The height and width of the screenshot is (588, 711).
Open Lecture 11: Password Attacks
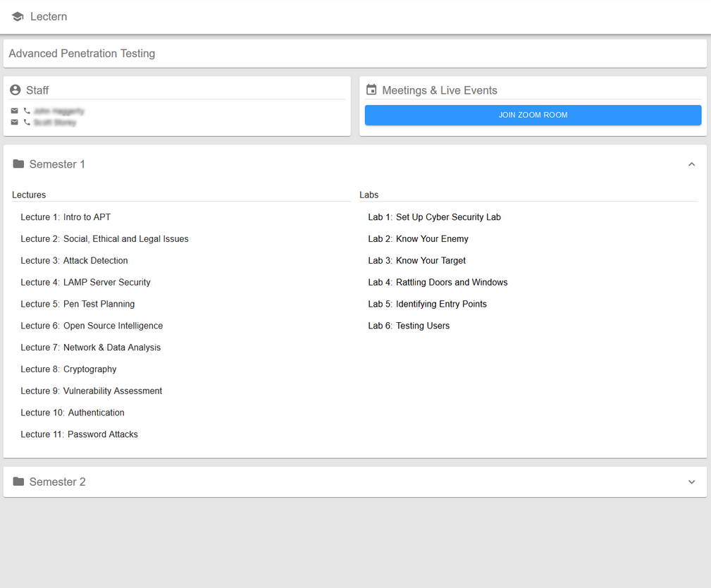(x=79, y=434)
